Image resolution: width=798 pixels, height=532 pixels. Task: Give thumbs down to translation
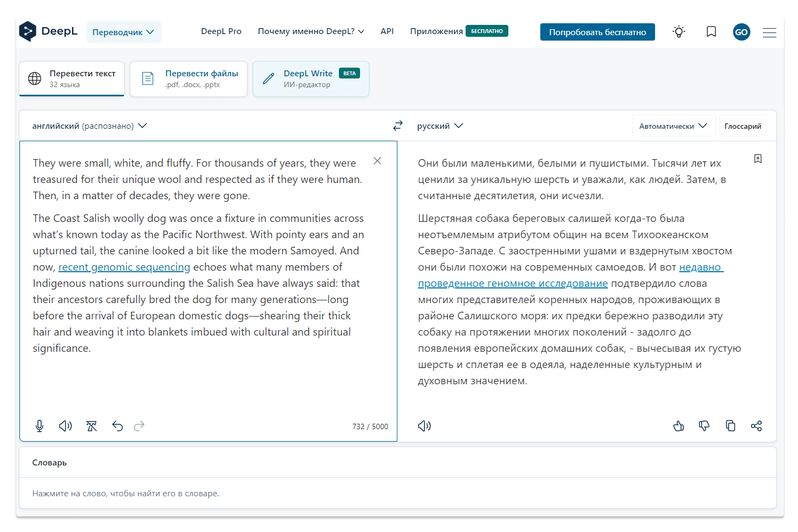click(704, 426)
